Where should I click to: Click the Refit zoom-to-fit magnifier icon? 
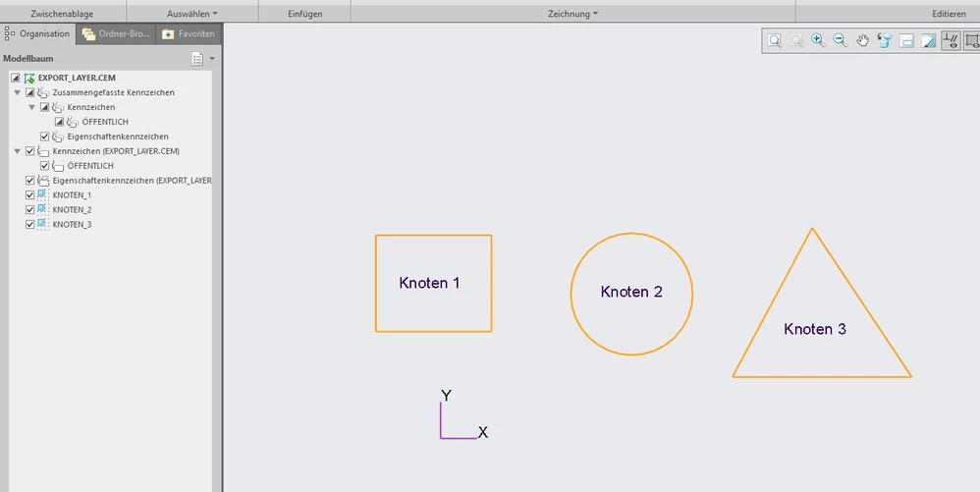tap(775, 40)
